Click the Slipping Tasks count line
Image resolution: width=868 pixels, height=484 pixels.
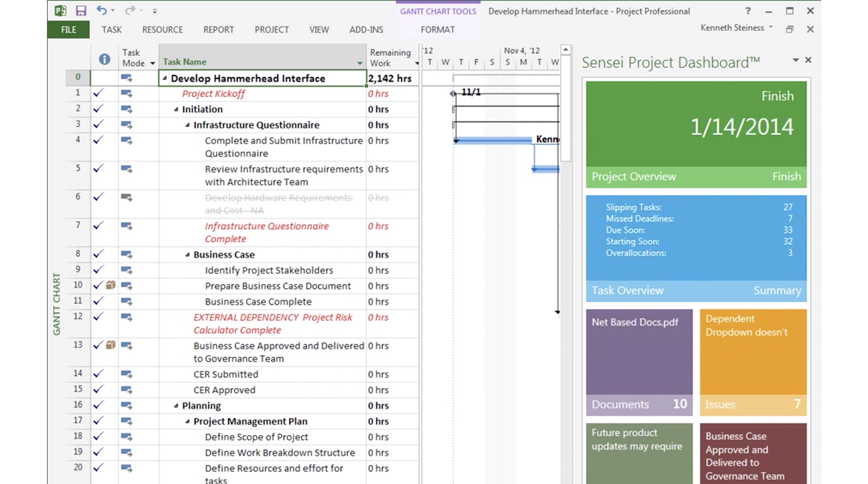click(699, 207)
